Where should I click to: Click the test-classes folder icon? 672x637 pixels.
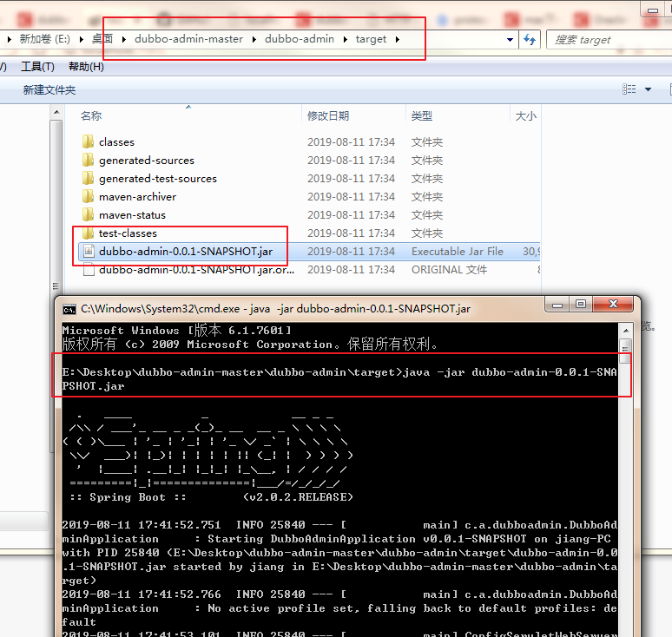coord(88,233)
